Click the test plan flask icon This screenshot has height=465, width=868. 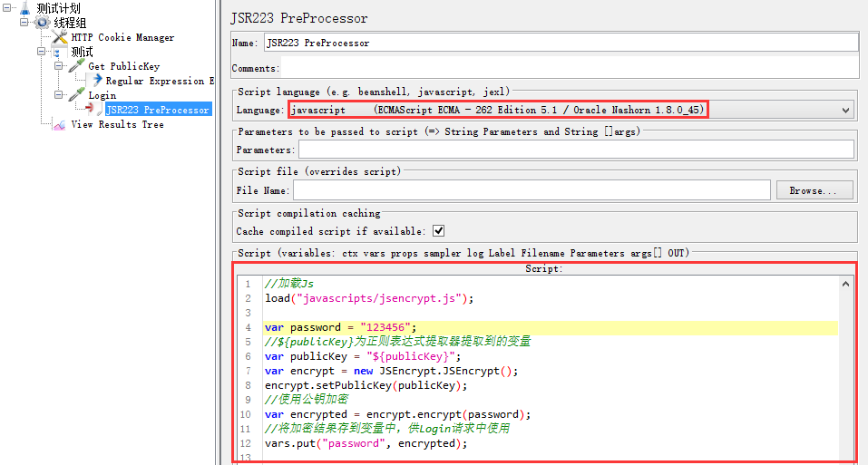(x=24, y=8)
